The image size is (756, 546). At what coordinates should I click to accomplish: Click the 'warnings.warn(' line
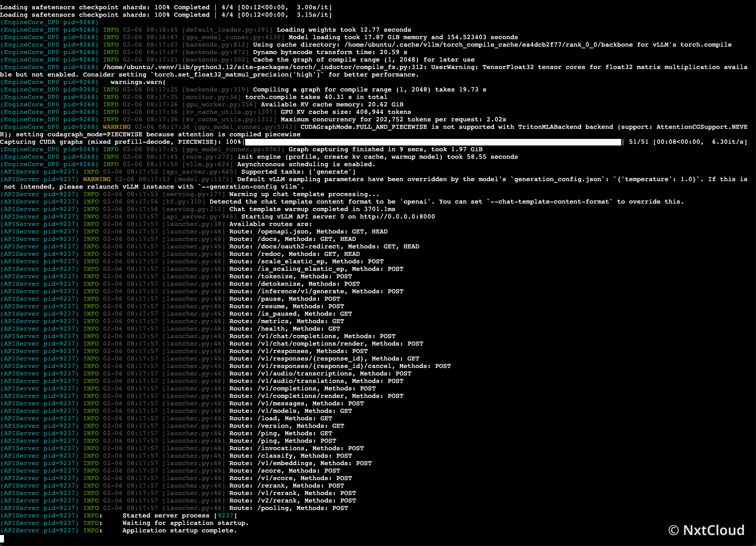coord(138,82)
